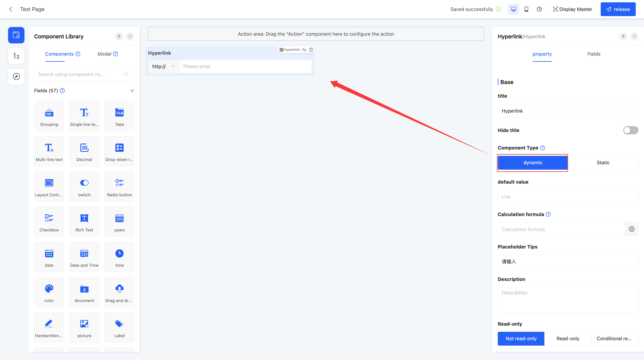Choose Conditional read-only option

(x=614, y=339)
